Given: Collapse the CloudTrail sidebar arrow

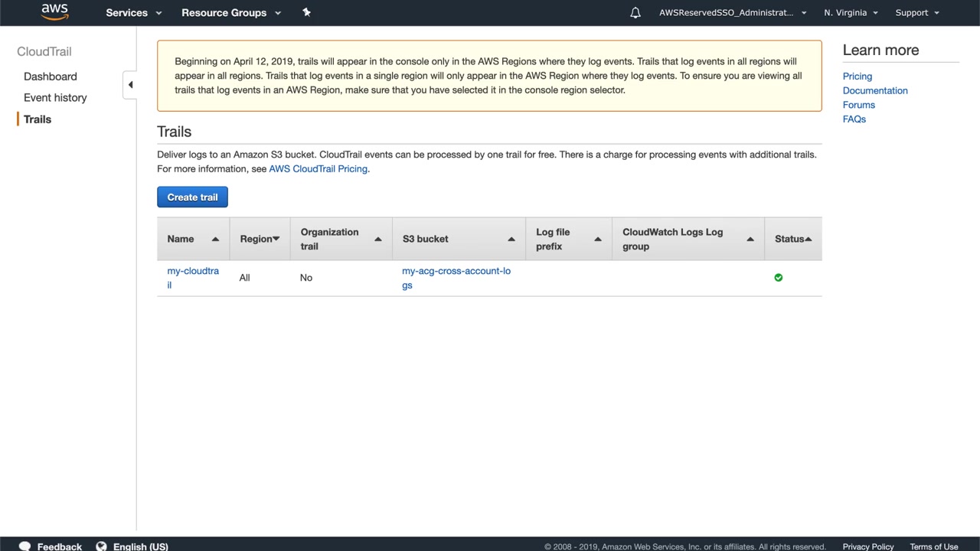Looking at the screenshot, I should point(130,84).
